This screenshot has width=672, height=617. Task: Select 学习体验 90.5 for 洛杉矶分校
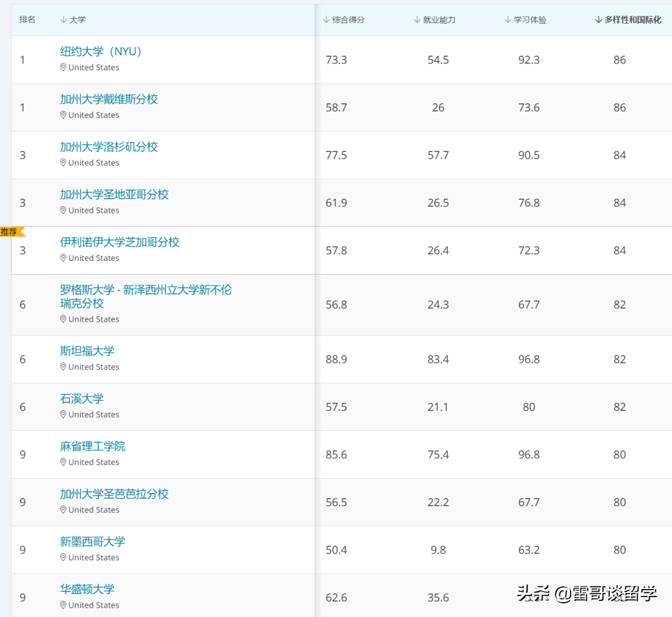pyautogui.click(x=529, y=155)
